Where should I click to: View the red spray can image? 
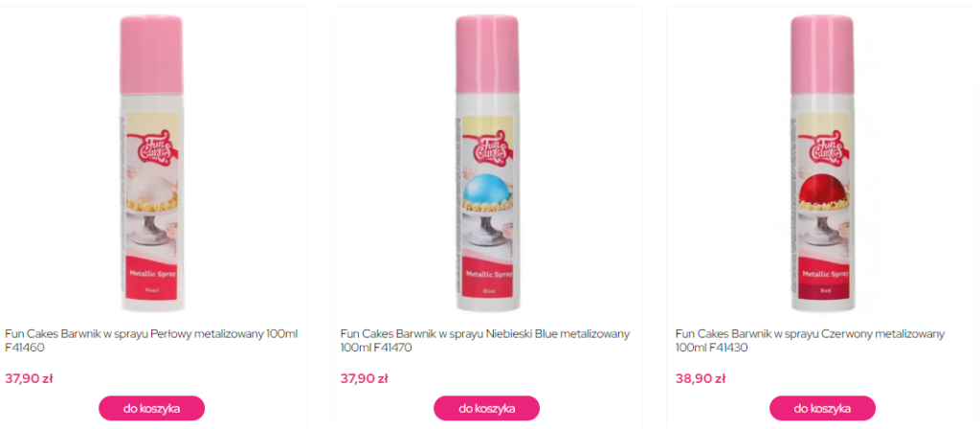click(x=822, y=163)
